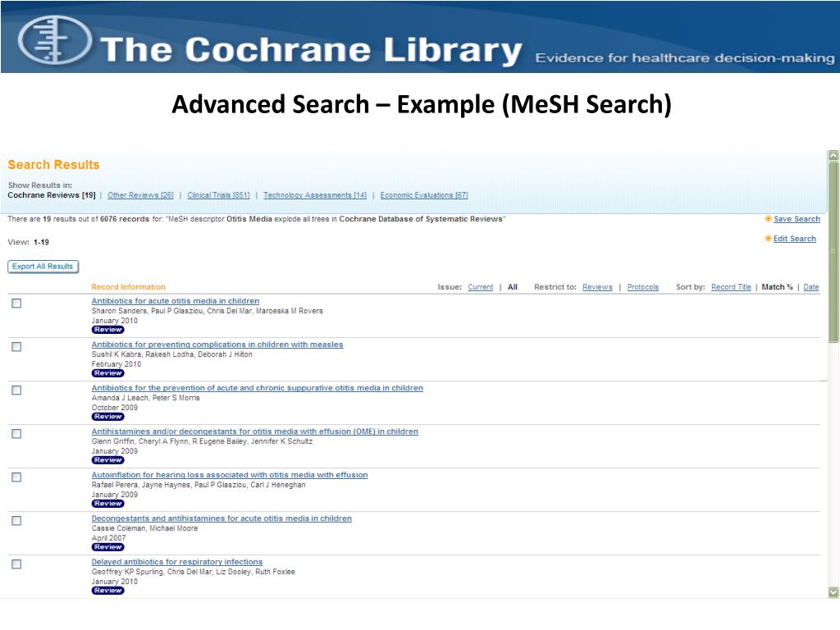Viewport: 840px width, 630px height.
Task: Show Clinical Trials [851] results
Action: coord(218,195)
